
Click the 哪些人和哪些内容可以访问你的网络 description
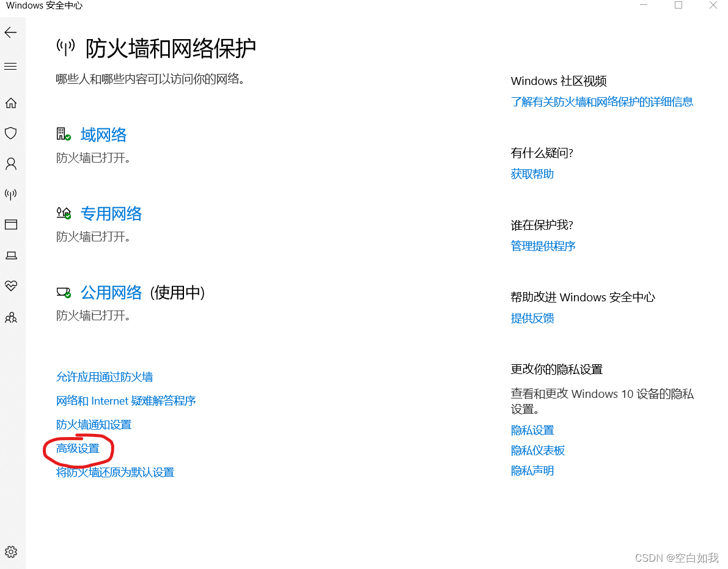click(150, 79)
